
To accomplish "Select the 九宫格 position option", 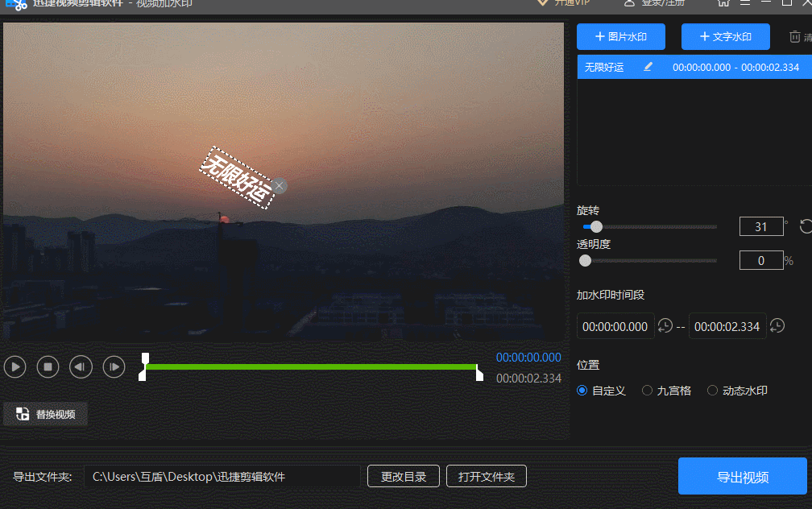I will click(x=647, y=390).
